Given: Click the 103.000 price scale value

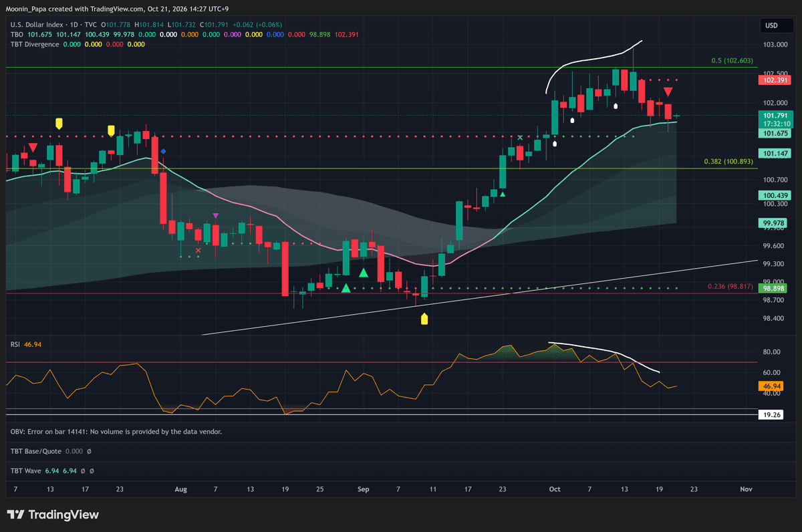Looking at the screenshot, I should click(x=775, y=44).
